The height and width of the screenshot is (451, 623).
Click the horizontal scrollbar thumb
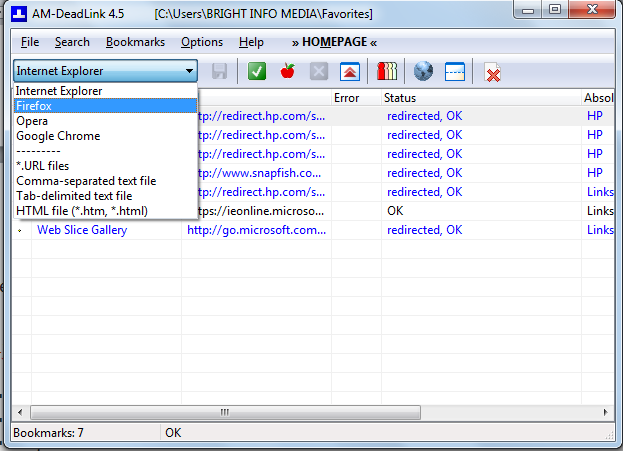click(x=225, y=412)
